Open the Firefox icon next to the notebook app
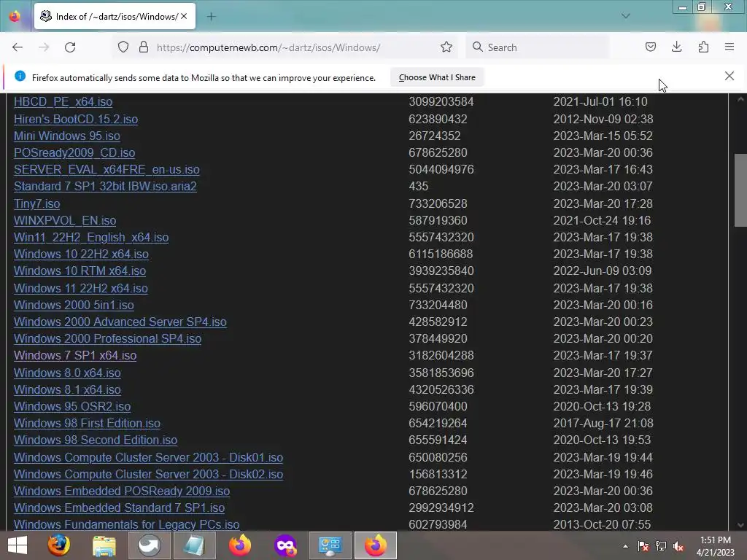The width and height of the screenshot is (747, 560). click(x=239, y=545)
